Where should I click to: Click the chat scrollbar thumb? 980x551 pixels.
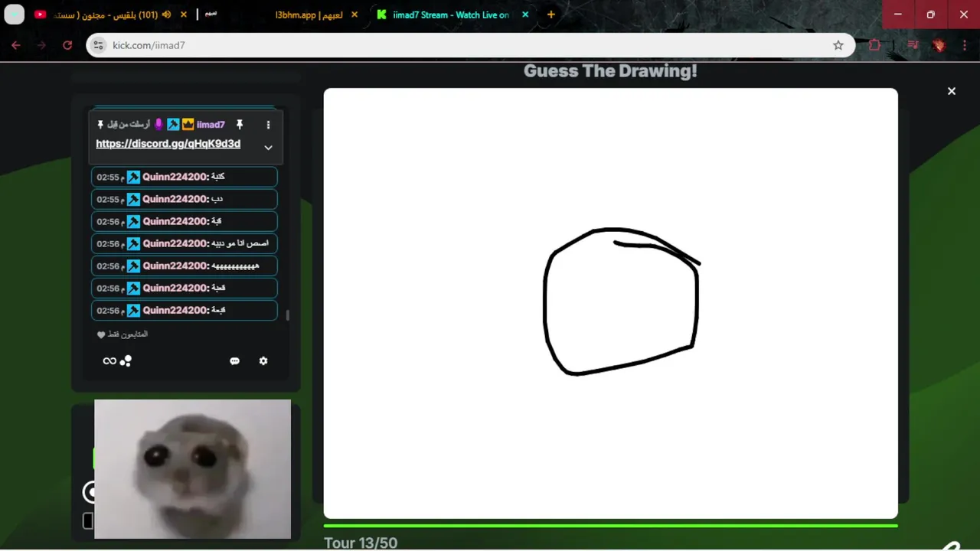point(288,315)
